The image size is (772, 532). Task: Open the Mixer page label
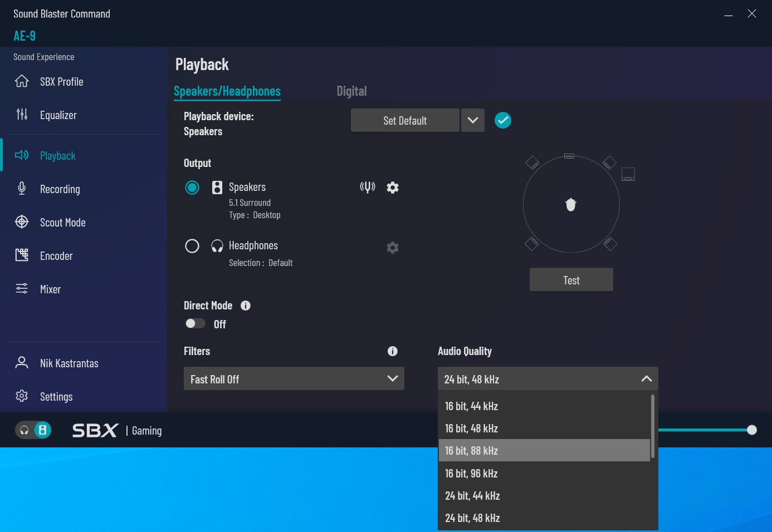[x=50, y=289]
